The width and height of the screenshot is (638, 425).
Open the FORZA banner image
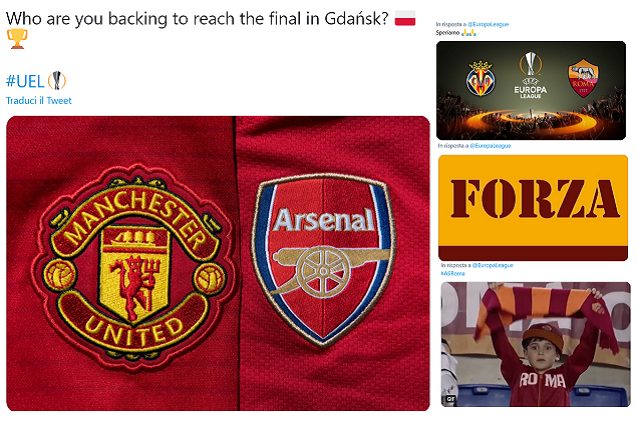(x=533, y=208)
